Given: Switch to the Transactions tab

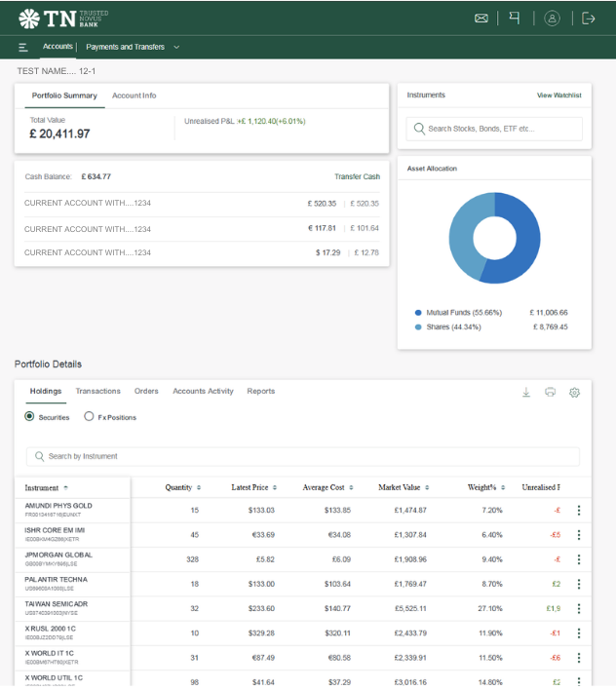Looking at the screenshot, I should tap(97, 391).
